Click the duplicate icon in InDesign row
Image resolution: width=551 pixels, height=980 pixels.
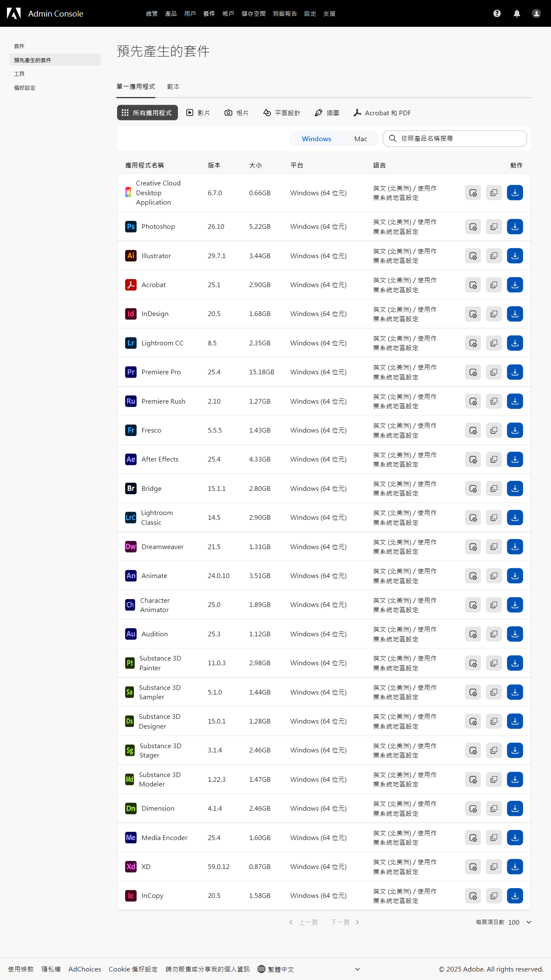click(494, 314)
